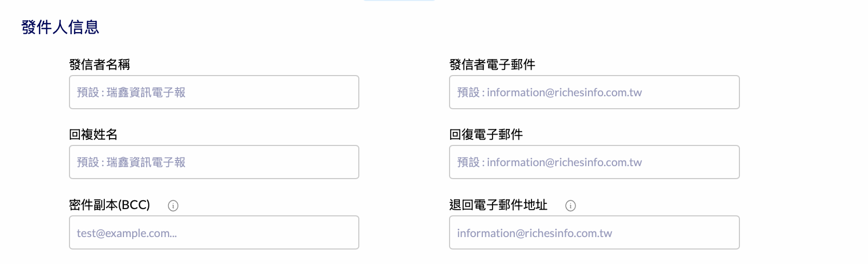Click the 預設 placeholder text under 回複姓名
This screenshot has height=264, width=868.
coord(131,163)
